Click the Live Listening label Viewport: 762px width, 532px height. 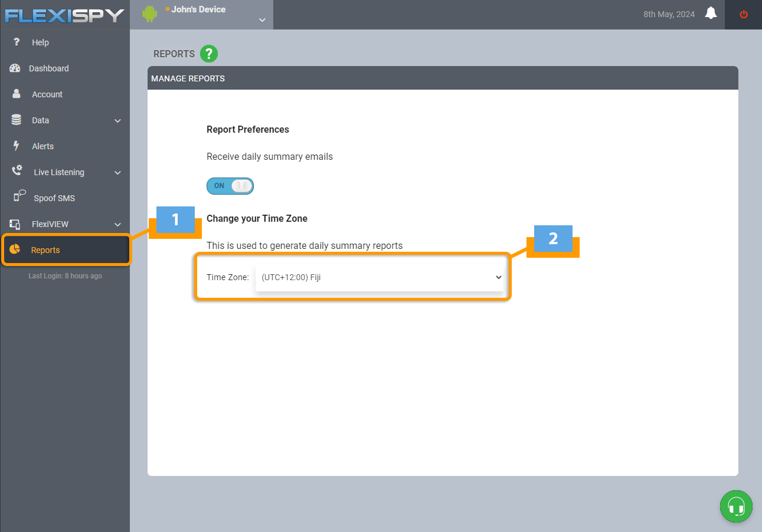(59, 172)
